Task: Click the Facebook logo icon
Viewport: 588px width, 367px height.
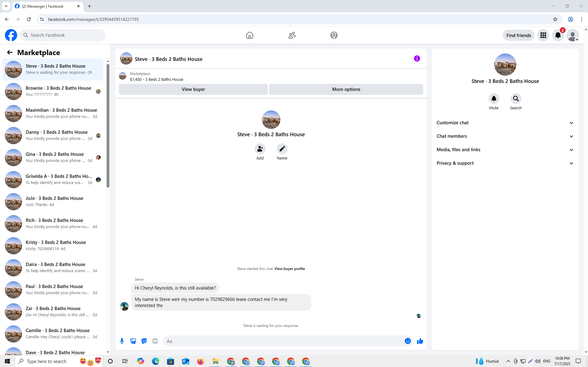Action: point(11,35)
